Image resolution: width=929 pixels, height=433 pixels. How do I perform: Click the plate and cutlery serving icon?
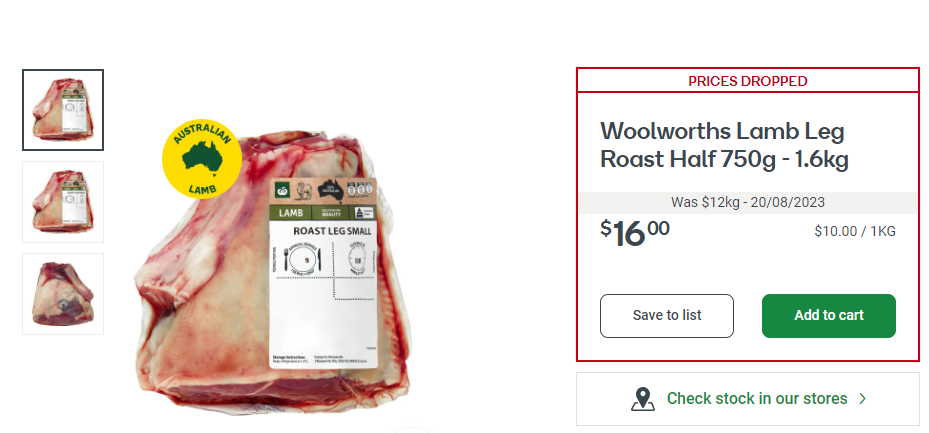pyautogui.click(x=303, y=259)
